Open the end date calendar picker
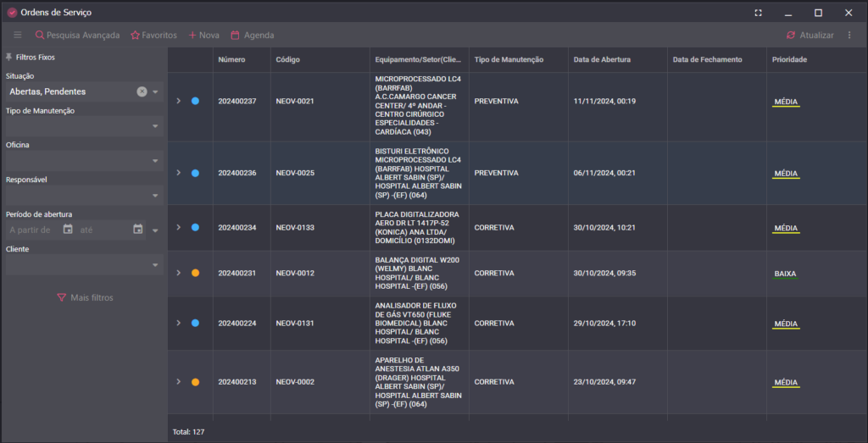 (x=138, y=230)
